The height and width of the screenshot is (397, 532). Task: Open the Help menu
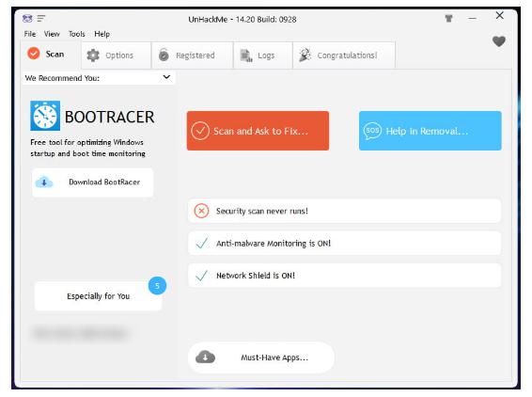pos(102,34)
